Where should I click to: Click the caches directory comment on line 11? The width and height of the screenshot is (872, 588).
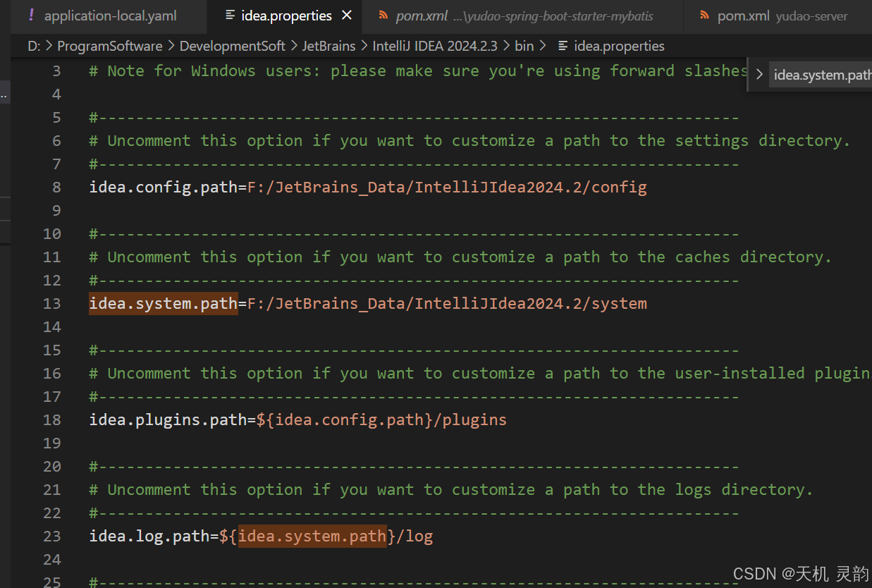[x=460, y=257]
